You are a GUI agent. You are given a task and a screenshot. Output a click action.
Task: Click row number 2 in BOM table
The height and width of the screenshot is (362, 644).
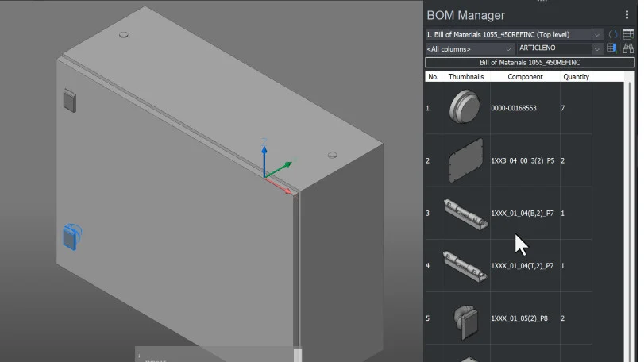pos(427,160)
